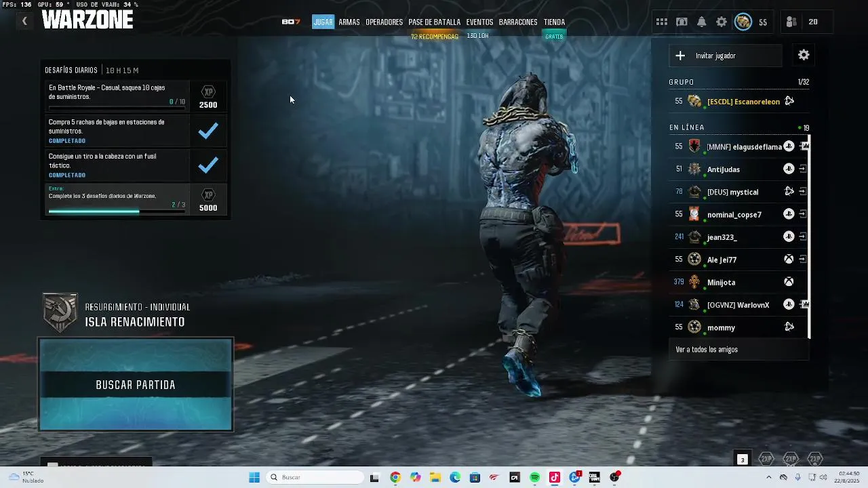Click platform icon beside Escanoreleon
The width and height of the screenshot is (868, 488).
coord(789,101)
